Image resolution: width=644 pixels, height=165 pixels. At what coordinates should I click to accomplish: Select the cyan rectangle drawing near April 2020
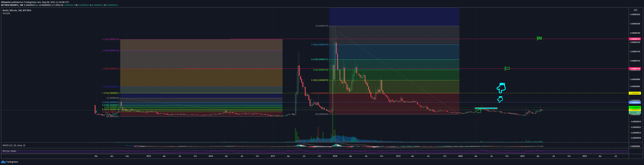coord(486,108)
